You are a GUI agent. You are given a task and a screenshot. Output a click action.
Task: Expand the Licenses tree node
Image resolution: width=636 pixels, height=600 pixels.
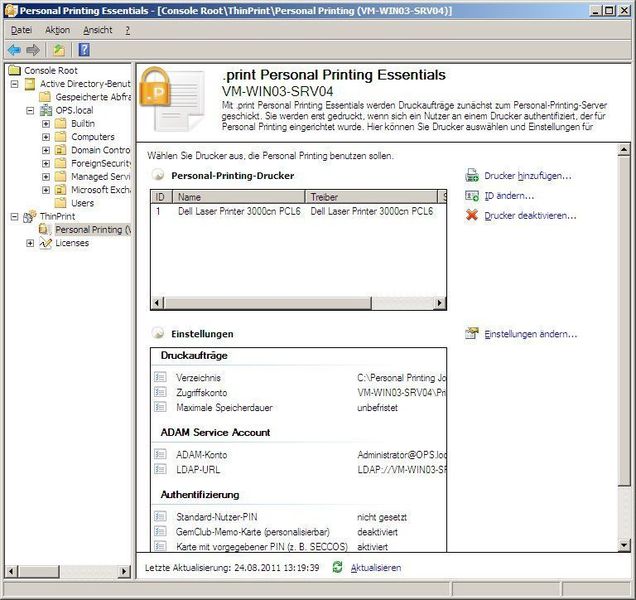[x=30, y=243]
